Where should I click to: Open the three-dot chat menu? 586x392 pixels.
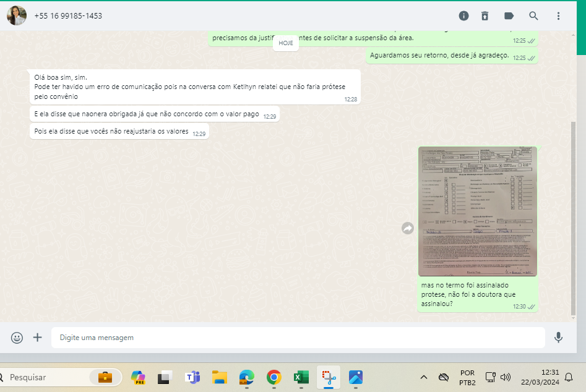click(558, 15)
